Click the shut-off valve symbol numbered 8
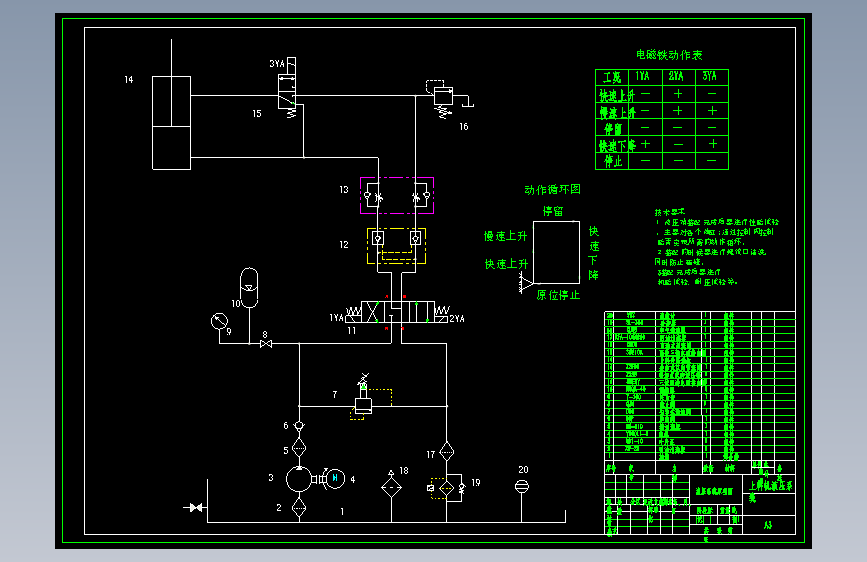This screenshot has height=562, width=867. [266, 344]
